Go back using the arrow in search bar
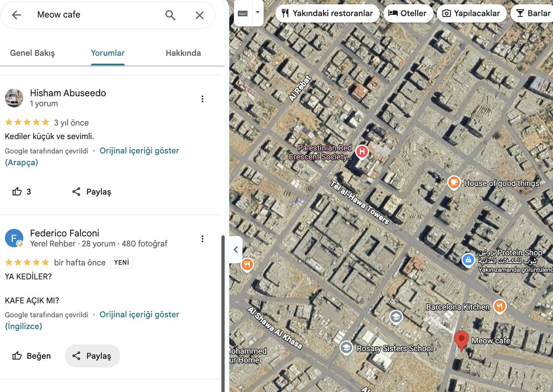The height and width of the screenshot is (392, 553). [17, 15]
